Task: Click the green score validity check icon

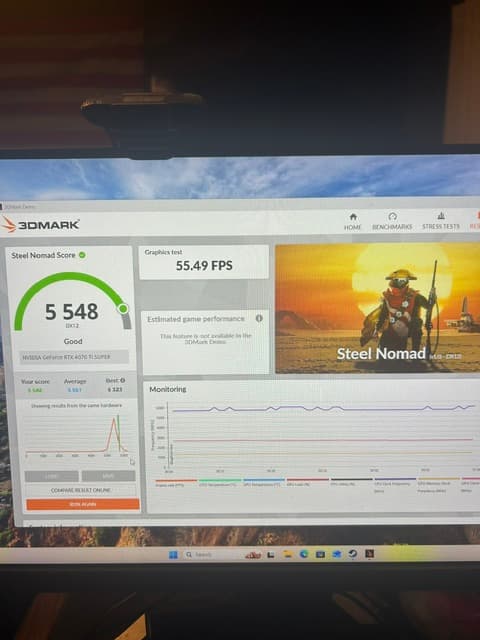Action: 82,255
